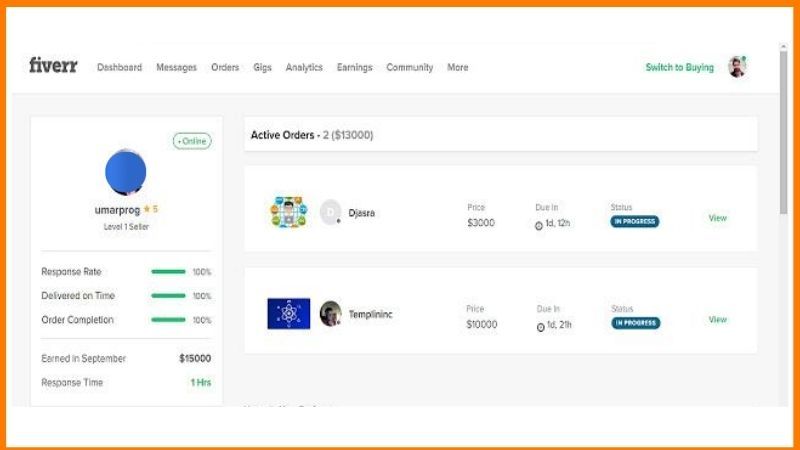Click the Djasra buyer avatar
This screenshot has height=450, width=800.
coord(331,212)
